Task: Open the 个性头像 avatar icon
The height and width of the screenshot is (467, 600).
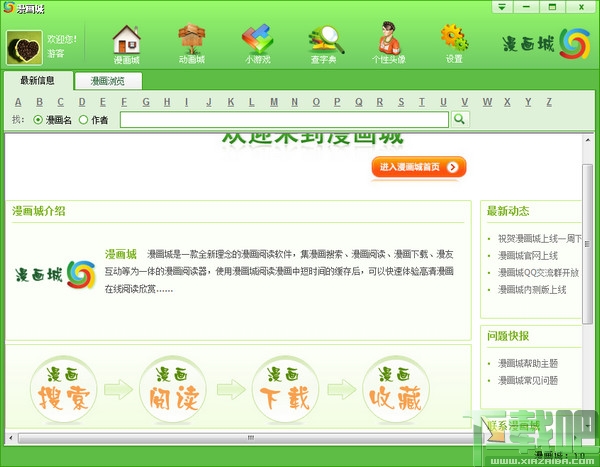Action: 389,42
